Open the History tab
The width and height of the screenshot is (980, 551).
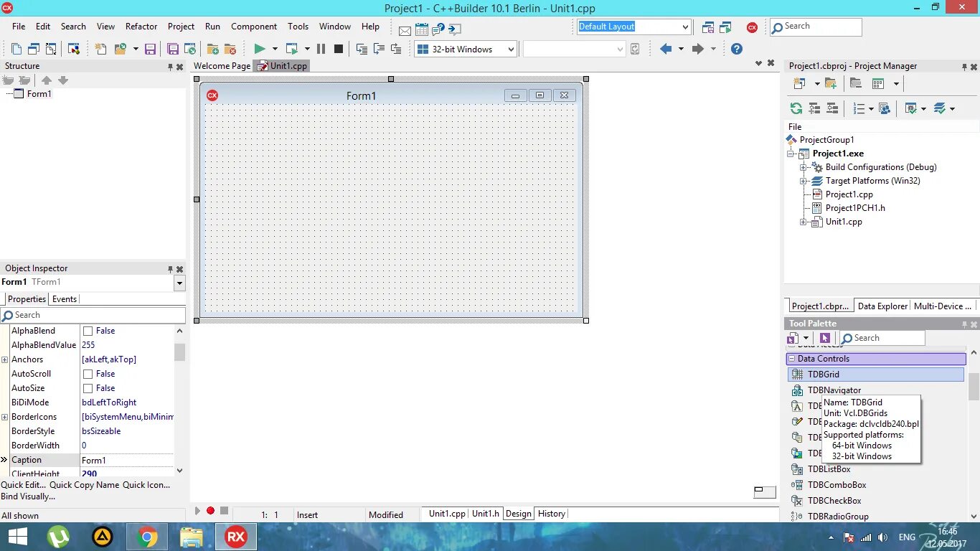(552, 514)
